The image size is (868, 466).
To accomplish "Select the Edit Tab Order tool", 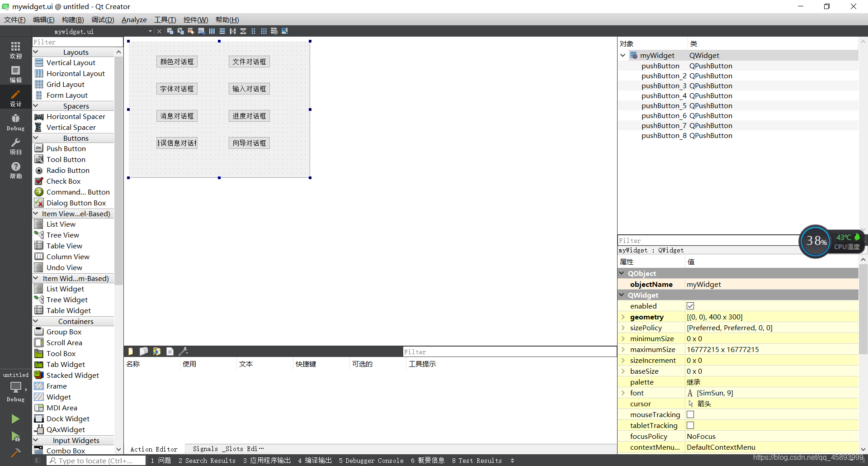I will click(x=201, y=31).
